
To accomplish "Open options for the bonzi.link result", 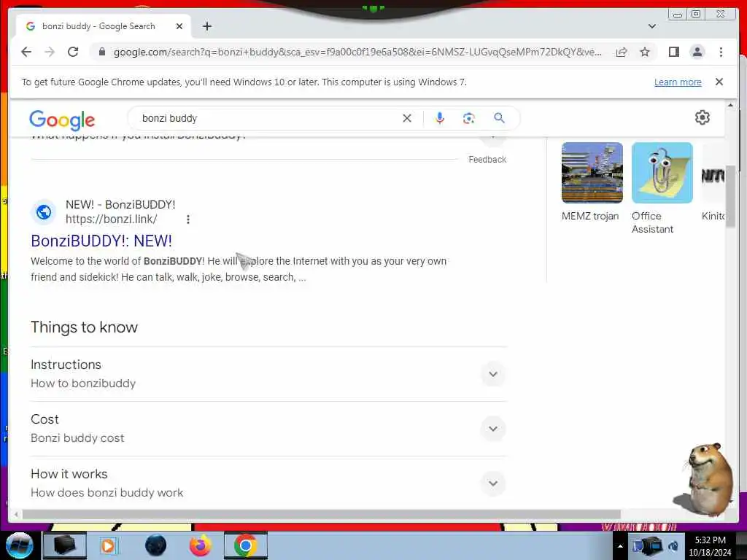I will [188, 219].
